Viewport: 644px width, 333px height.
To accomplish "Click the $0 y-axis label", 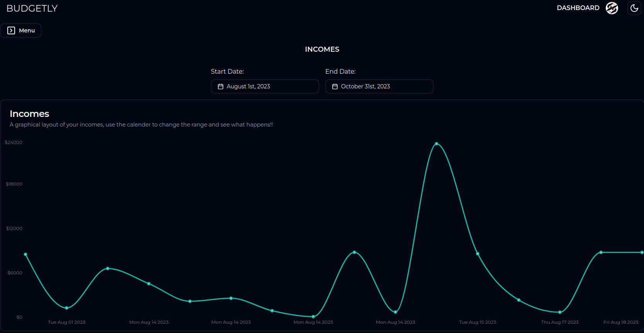I will [x=19, y=317].
